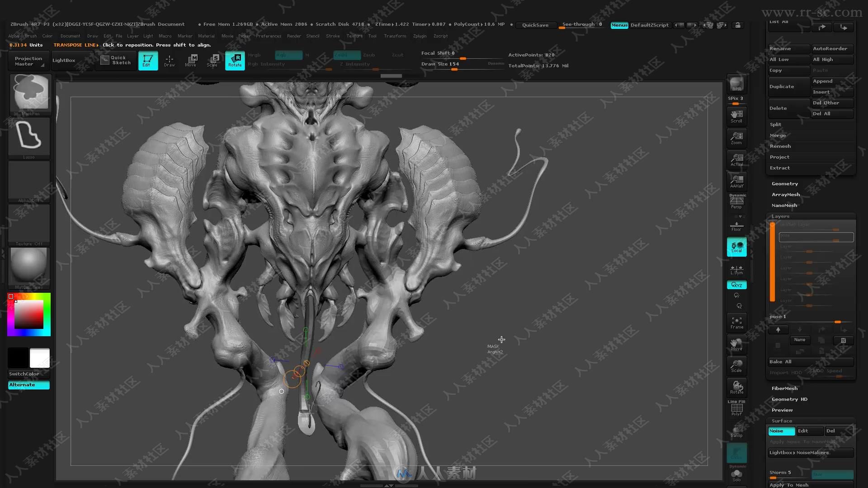The width and height of the screenshot is (868, 488).
Task: Click the DefaultZScript button
Action: click(649, 25)
